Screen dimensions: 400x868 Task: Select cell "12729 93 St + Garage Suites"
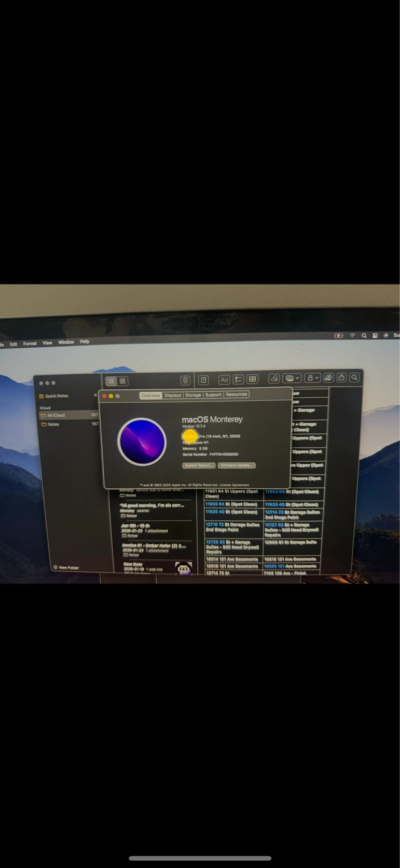pyautogui.click(x=234, y=547)
